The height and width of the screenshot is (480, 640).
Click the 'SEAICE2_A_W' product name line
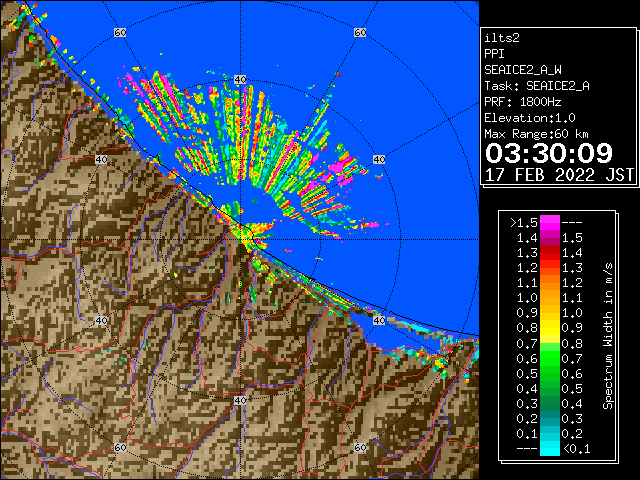523,70
